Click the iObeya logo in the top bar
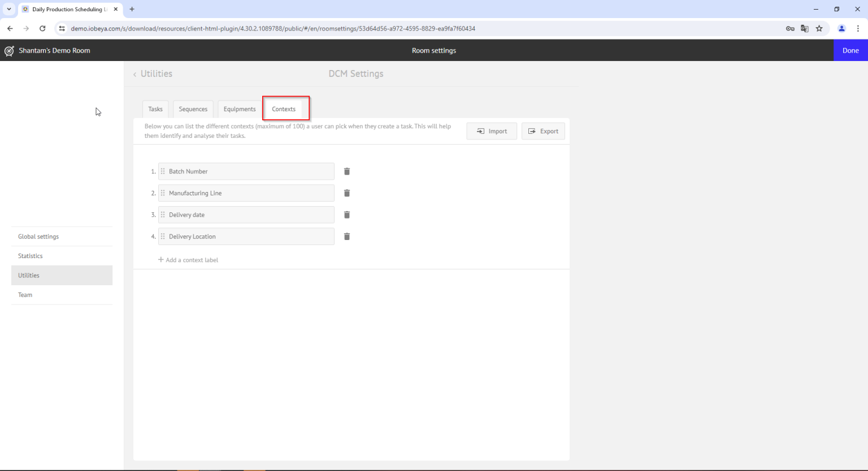 (x=9, y=50)
